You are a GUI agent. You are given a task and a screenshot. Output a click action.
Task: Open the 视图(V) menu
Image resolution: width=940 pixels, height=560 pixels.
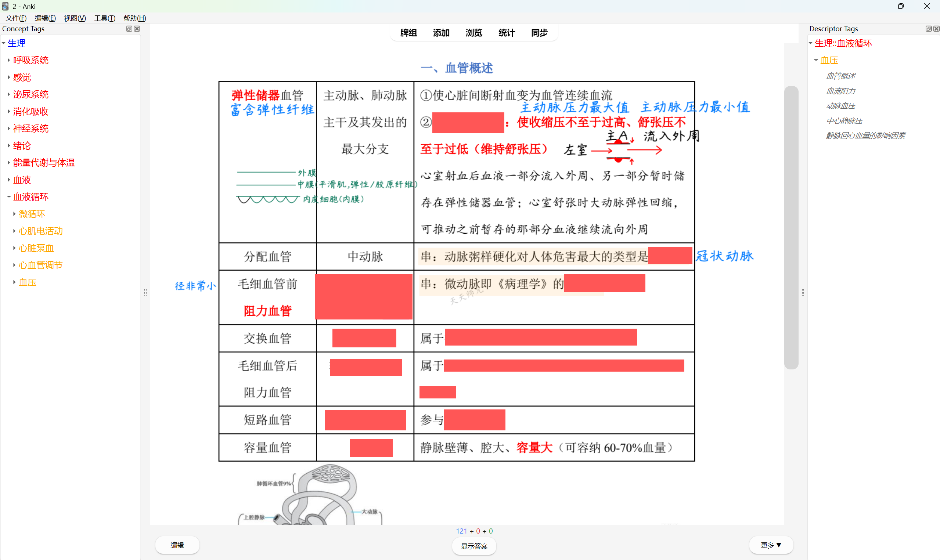[75, 18]
